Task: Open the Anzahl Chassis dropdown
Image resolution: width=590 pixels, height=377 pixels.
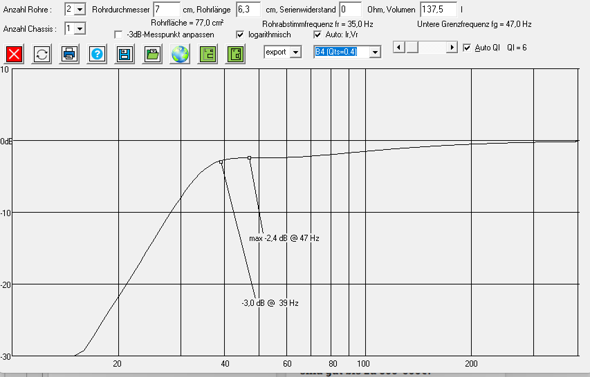Action: tap(80, 29)
